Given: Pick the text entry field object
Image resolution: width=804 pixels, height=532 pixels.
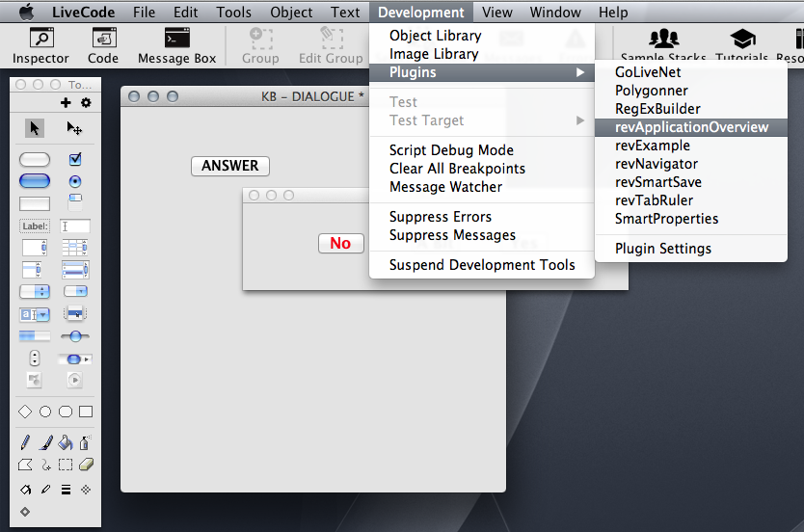Looking at the screenshot, I should [75, 226].
